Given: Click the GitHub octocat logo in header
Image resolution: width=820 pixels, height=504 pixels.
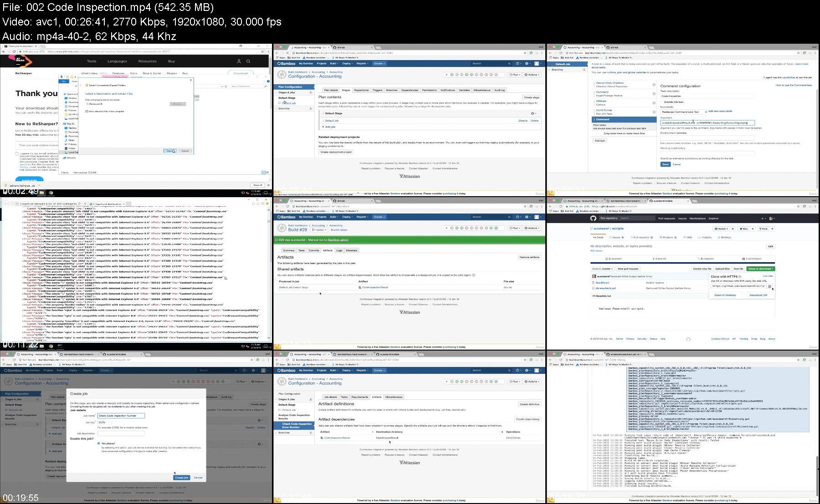Looking at the screenshot, I should [x=593, y=218].
